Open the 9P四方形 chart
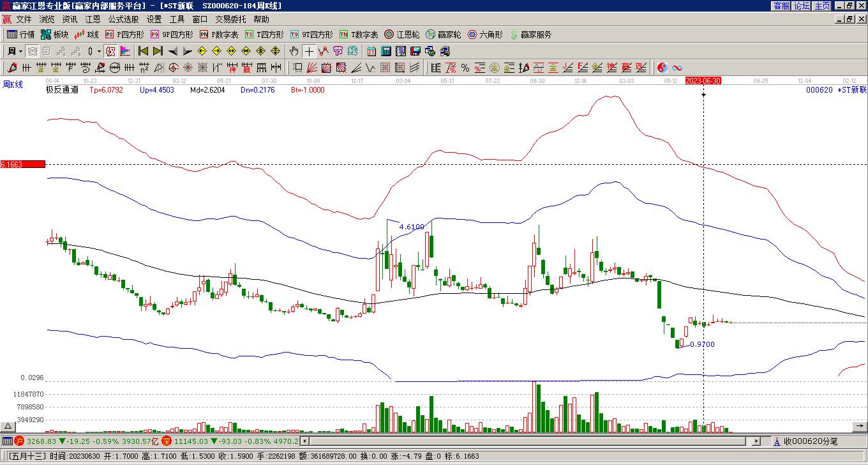Image resolution: width=868 pixels, height=465 pixels. 171,34
